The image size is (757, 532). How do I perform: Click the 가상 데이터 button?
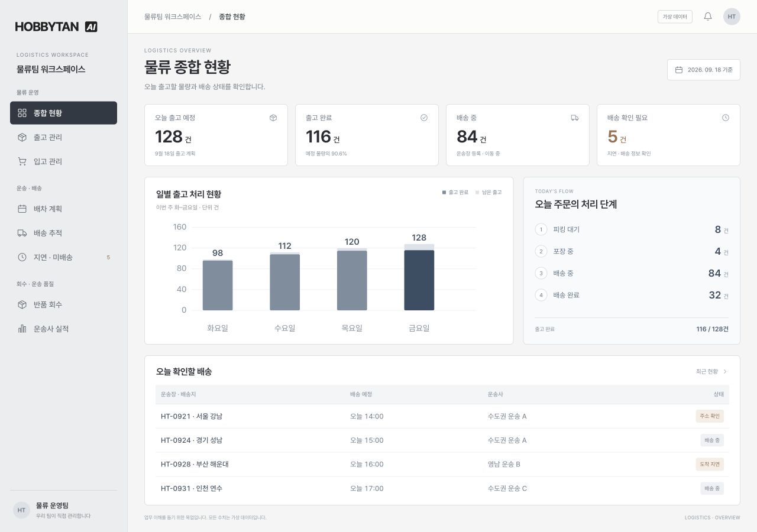pos(675,17)
